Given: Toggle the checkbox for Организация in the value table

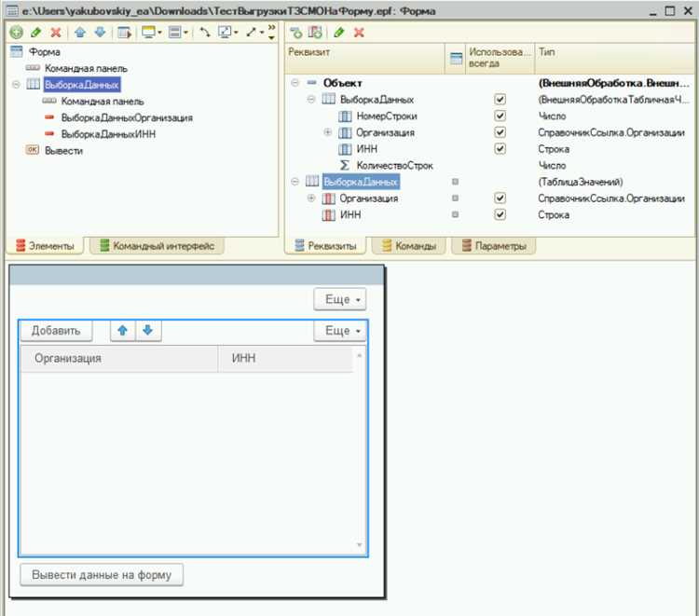Looking at the screenshot, I should [500, 198].
